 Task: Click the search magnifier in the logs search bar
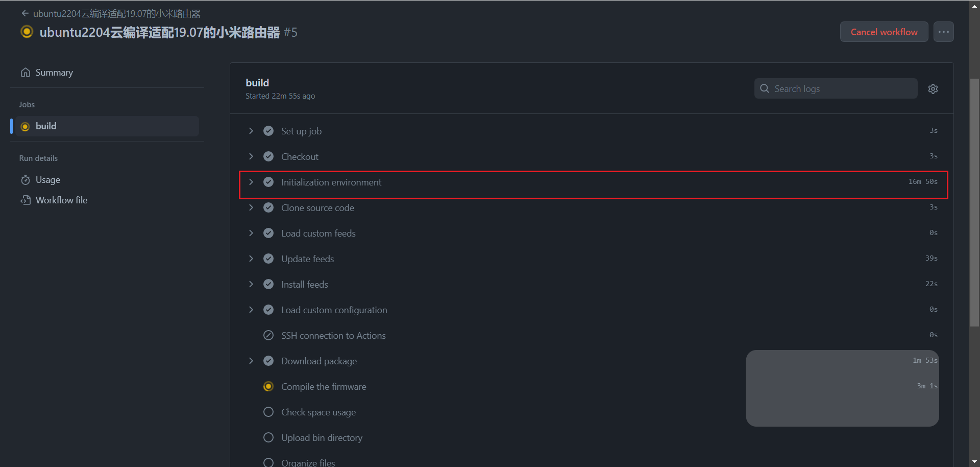[764, 88]
